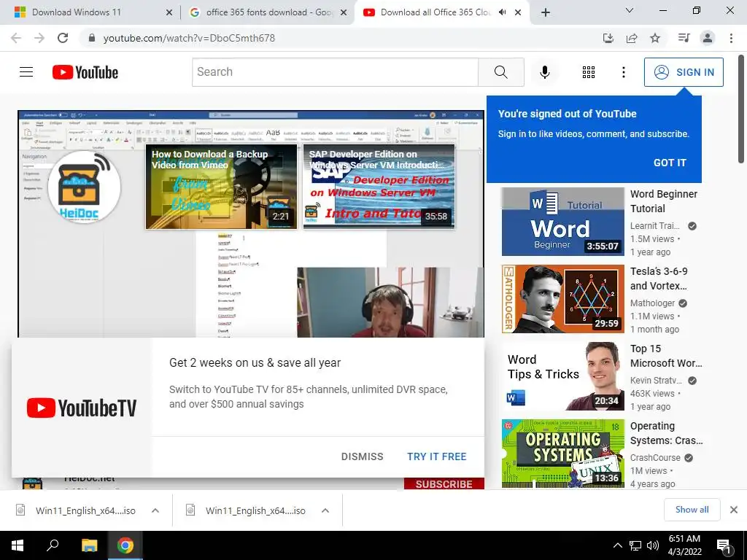Expand options for first Win11_English_x64 iso download

(x=155, y=510)
